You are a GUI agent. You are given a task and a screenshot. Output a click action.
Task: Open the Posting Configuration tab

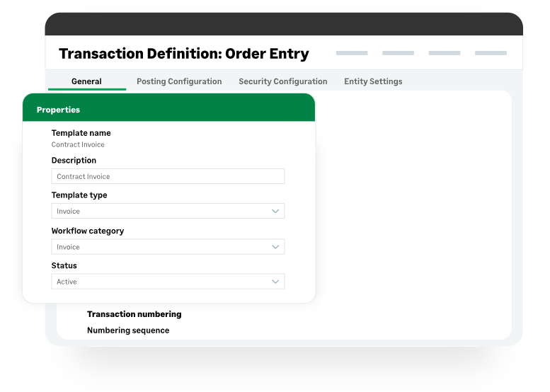179,81
